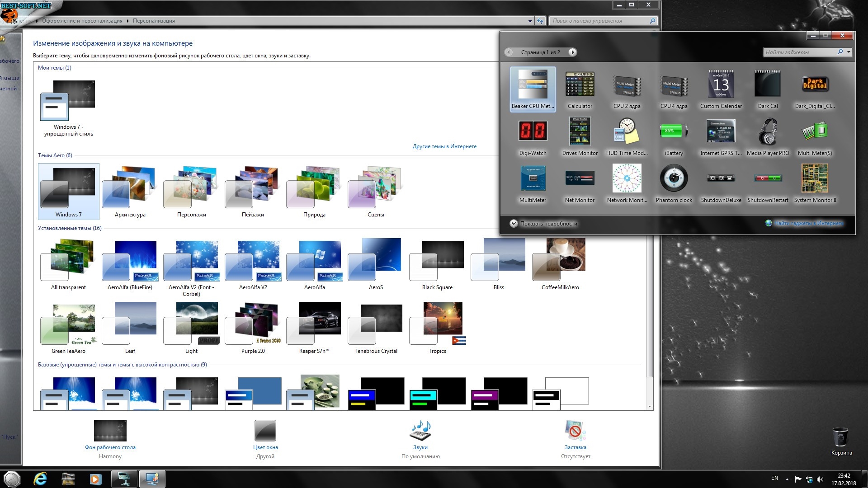Expand Показать подробности details section

[514, 224]
